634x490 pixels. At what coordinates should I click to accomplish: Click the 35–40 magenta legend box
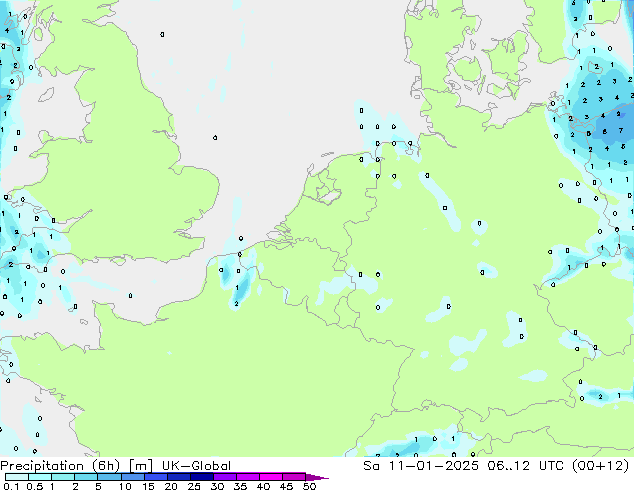click(x=247, y=477)
